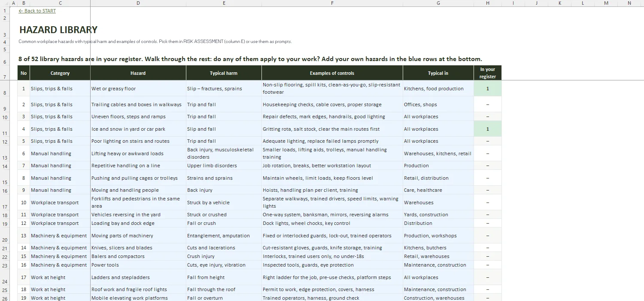Select Poor lighting on stairs and routes
Viewport: 644px width, 301px height.
pos(138,141)
